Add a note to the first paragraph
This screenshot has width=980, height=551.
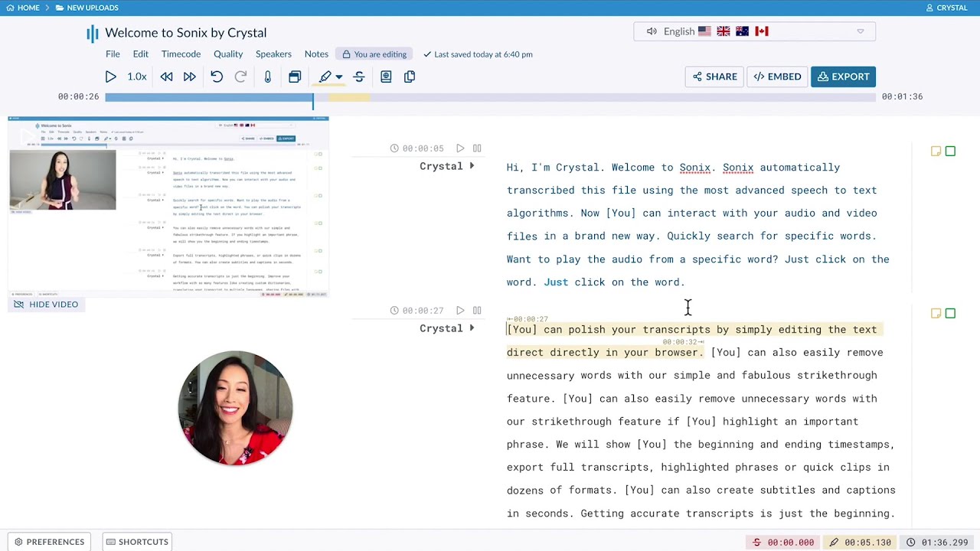[x=936, y=152]
